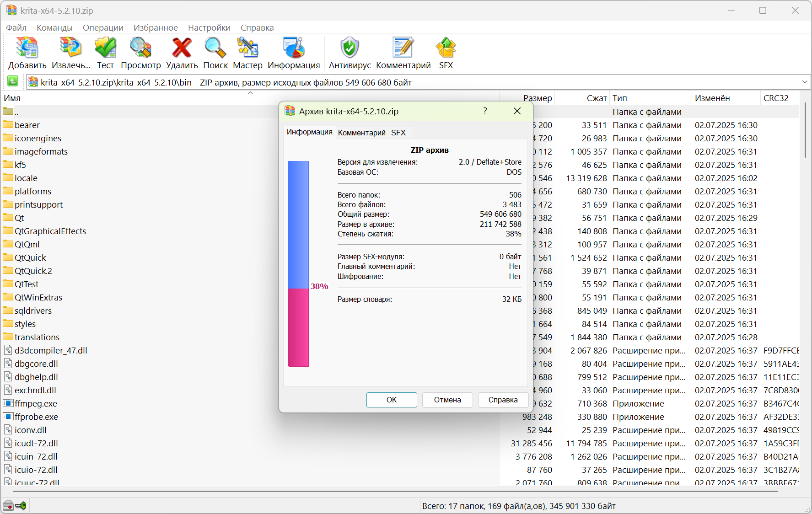Open the Избранное menu
Screen dimensions: 812x514
click(x=156, y=27)
